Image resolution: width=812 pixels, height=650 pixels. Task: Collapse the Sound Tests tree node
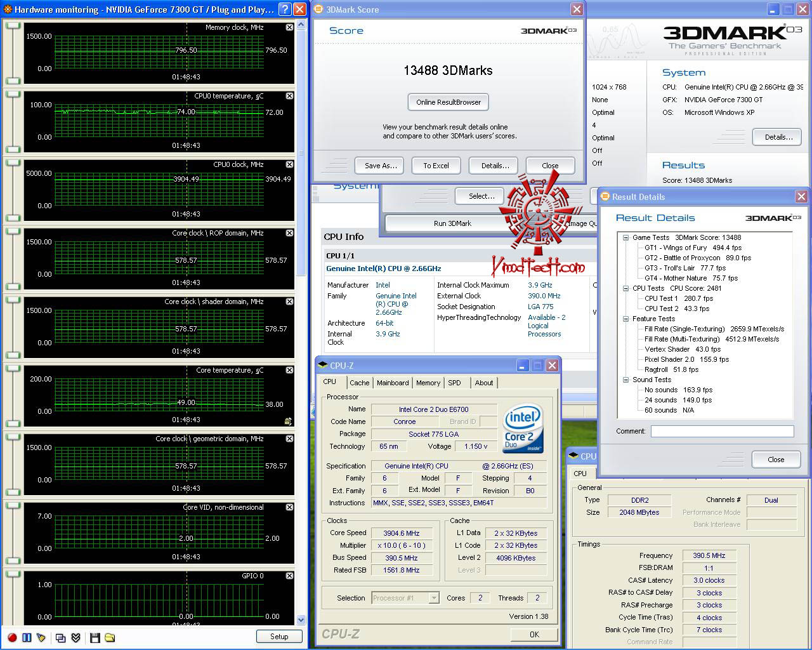click(625, 380)
